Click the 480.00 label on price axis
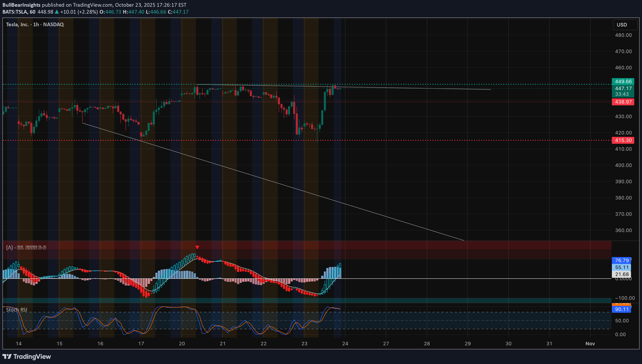The height and width of the screenshot is (364, 642). 623,35
